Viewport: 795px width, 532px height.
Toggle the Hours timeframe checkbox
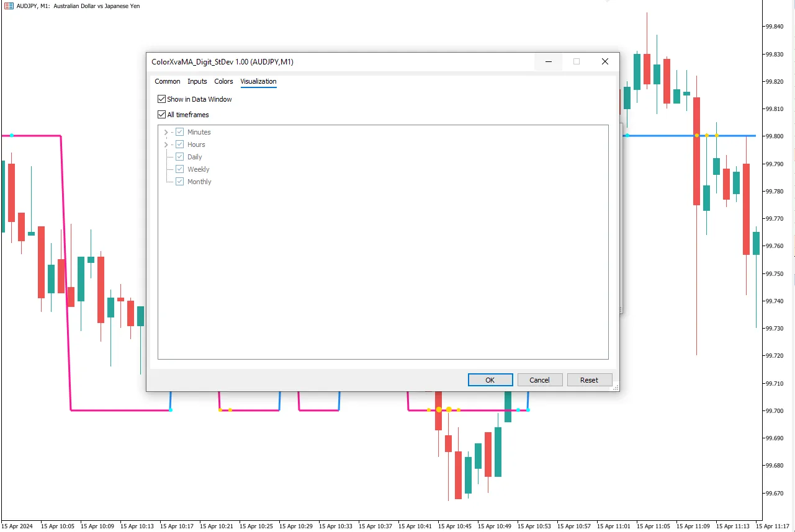[180, 144]
